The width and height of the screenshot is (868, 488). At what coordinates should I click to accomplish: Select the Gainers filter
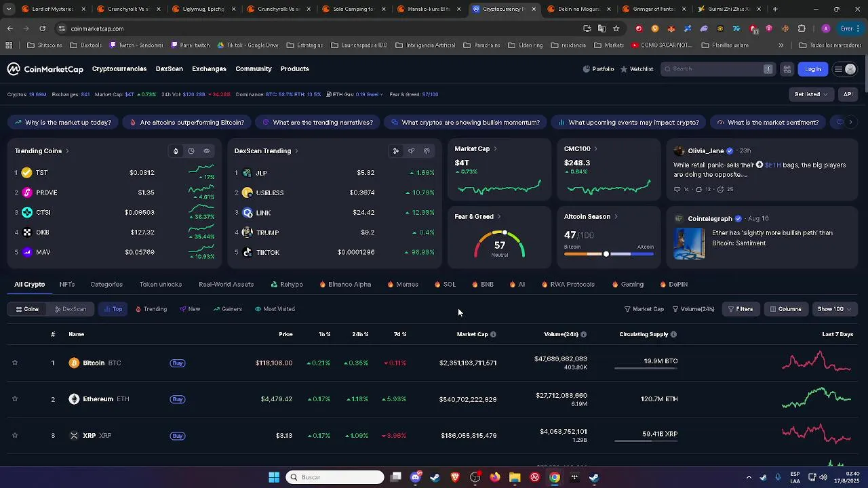click(228, 309)
